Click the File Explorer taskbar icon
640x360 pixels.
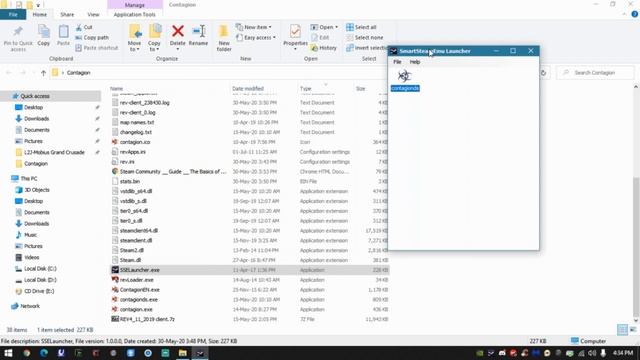click(182, 353)
